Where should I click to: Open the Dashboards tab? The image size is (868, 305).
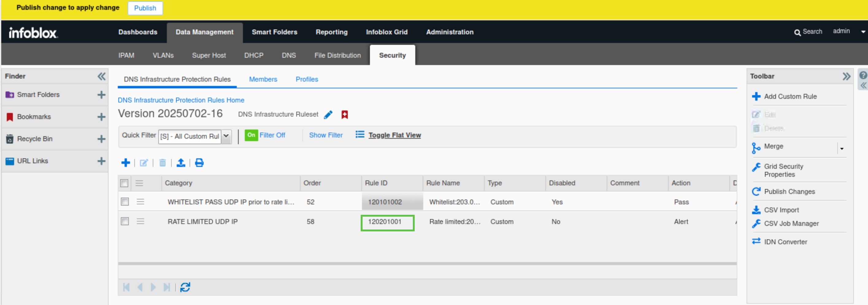click(x=138, y=32)
